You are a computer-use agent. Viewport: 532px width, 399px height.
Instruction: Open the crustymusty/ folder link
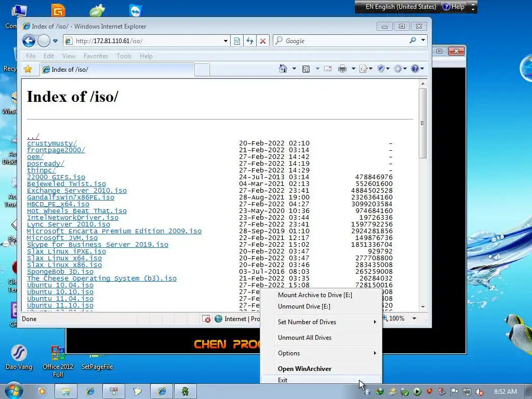click(52, 143)
